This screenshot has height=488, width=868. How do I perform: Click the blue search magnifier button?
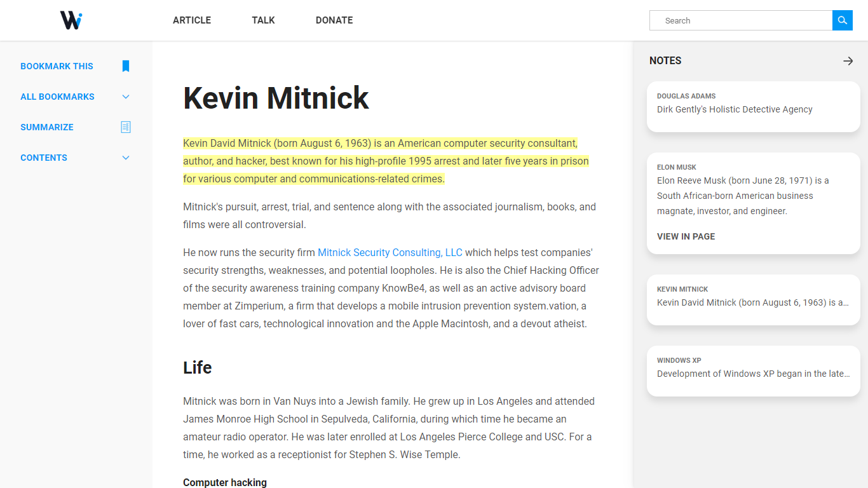(x=842, y=20)
